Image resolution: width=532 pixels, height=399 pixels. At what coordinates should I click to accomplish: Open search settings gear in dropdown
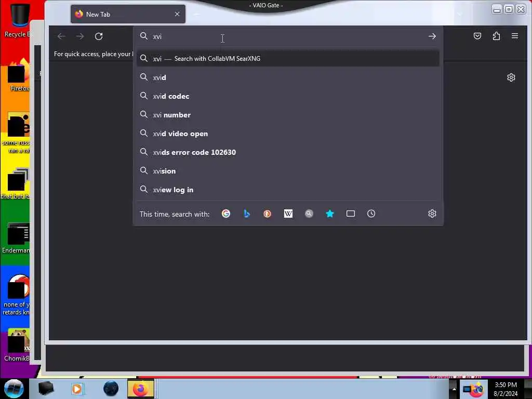tap(432, 214)
